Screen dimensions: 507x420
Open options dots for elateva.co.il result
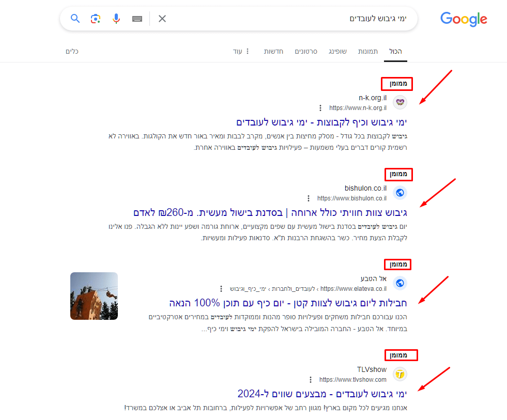221,288
